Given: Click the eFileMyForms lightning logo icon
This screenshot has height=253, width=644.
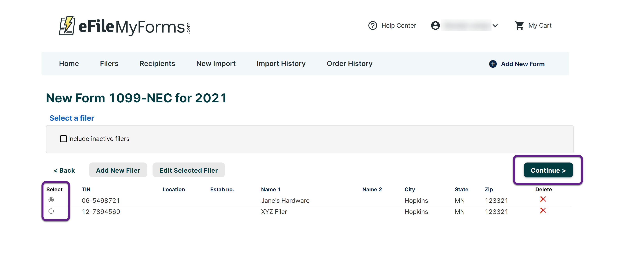Looking at the screenshot, I should click(x=67, y=26).
